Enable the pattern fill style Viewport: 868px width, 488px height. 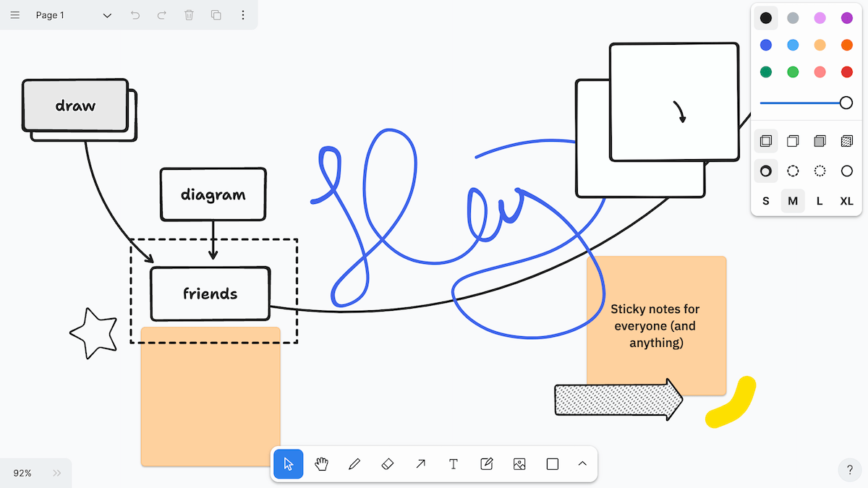coord(846,141)
